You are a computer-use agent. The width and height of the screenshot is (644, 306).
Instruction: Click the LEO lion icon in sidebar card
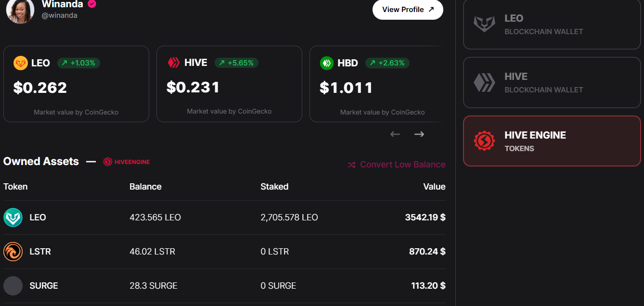coord(484,24)
